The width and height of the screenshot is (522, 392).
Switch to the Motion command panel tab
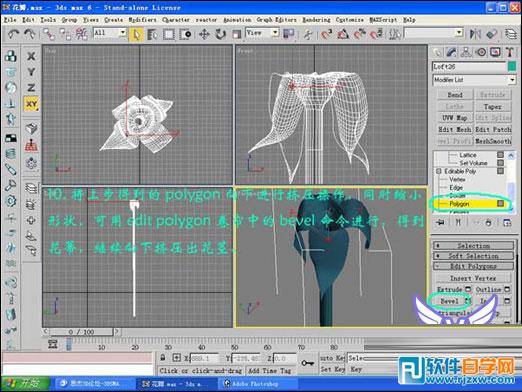pyautogui.click(x=481, y=52)
